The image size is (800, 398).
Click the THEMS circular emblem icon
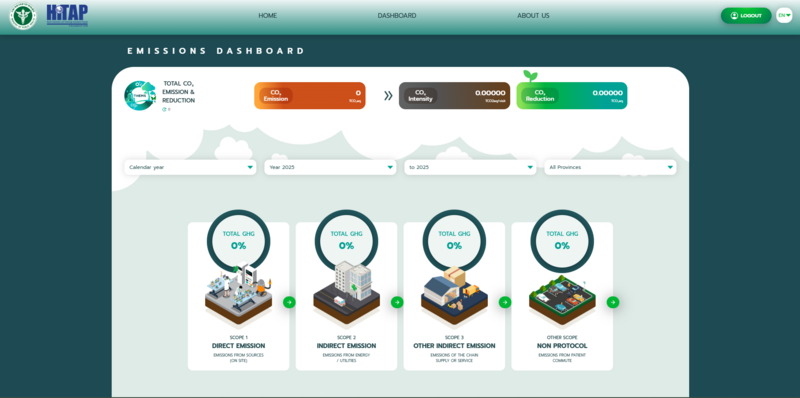pos(140,95)
